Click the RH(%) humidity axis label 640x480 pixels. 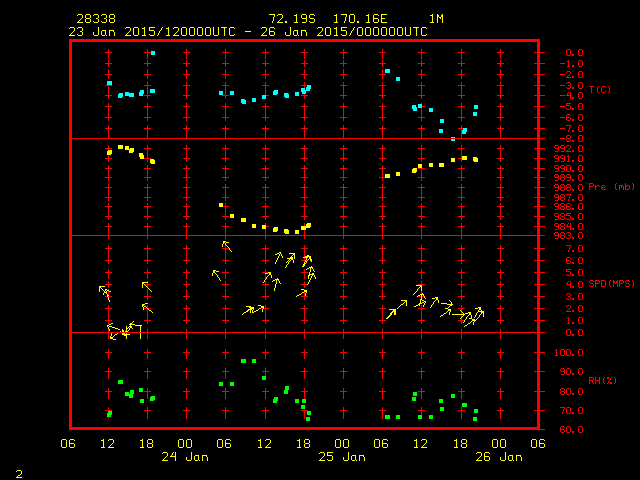(602, 380)
